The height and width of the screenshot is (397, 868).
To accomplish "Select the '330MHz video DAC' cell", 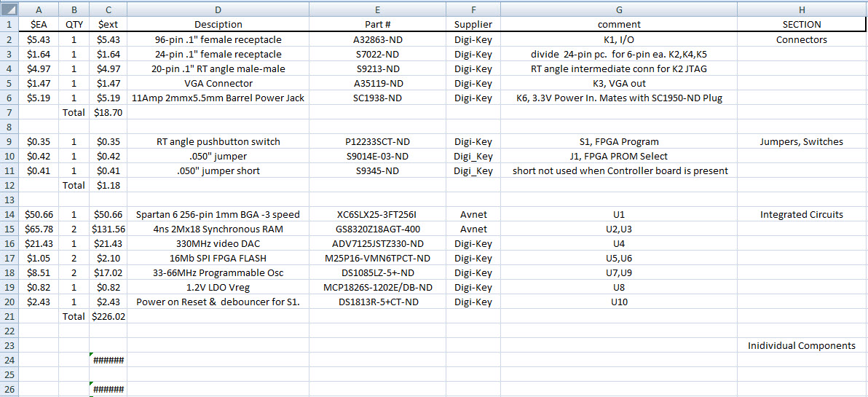I will click(218, 243).
